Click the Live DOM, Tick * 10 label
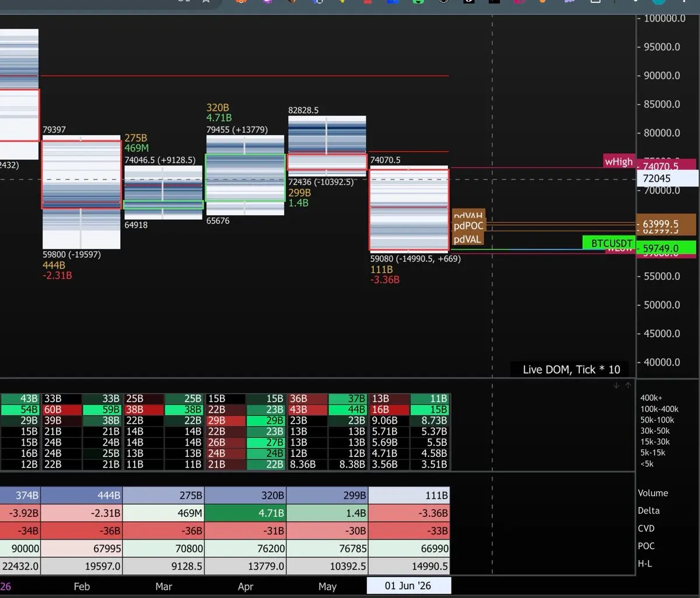 (571, 370)
